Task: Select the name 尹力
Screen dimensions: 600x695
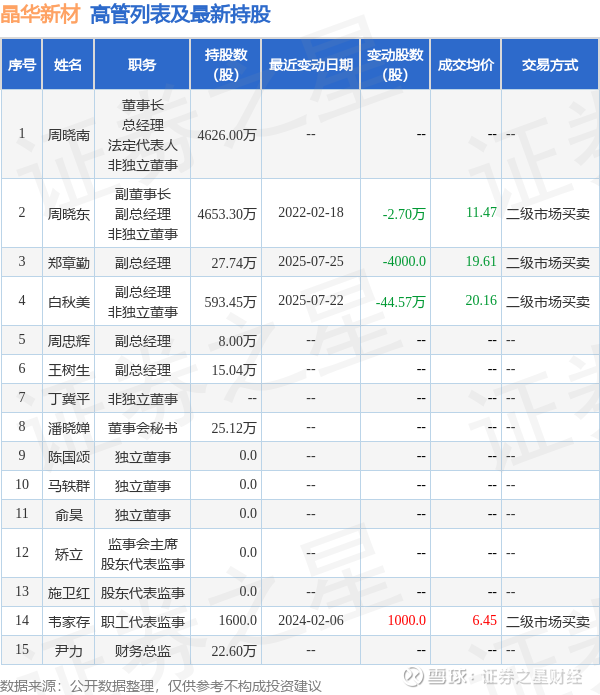Action: pyautogui.click(x=69, y=651)
